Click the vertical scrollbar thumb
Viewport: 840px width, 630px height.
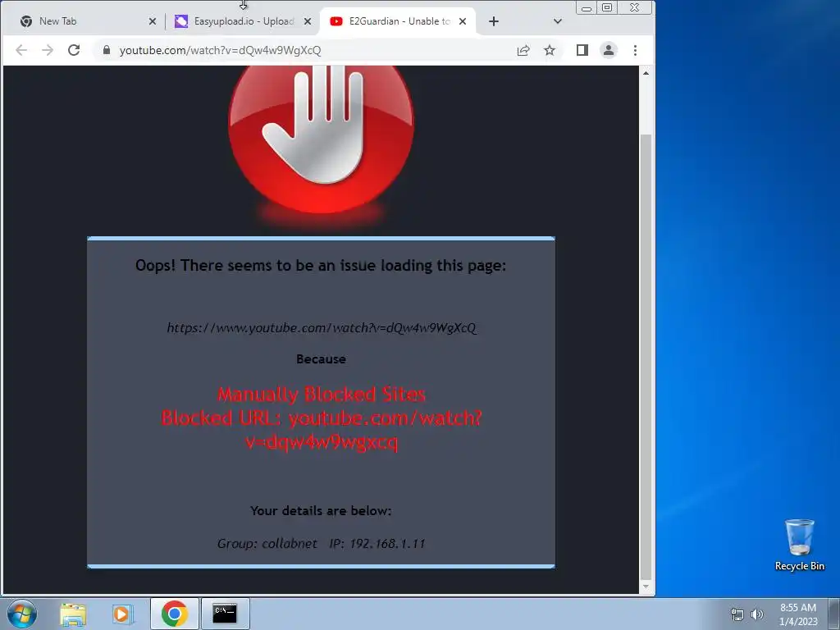point(646,356)
